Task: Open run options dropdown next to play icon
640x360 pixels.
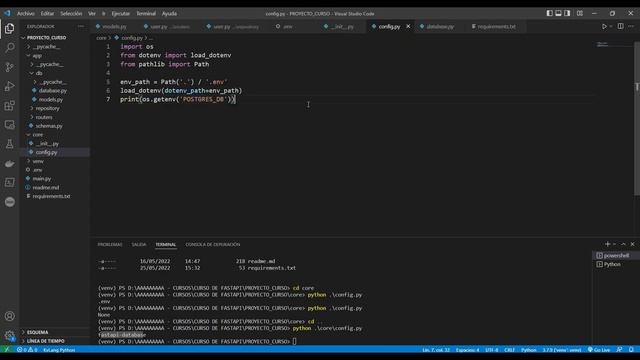Action: [x=611, y=27]
